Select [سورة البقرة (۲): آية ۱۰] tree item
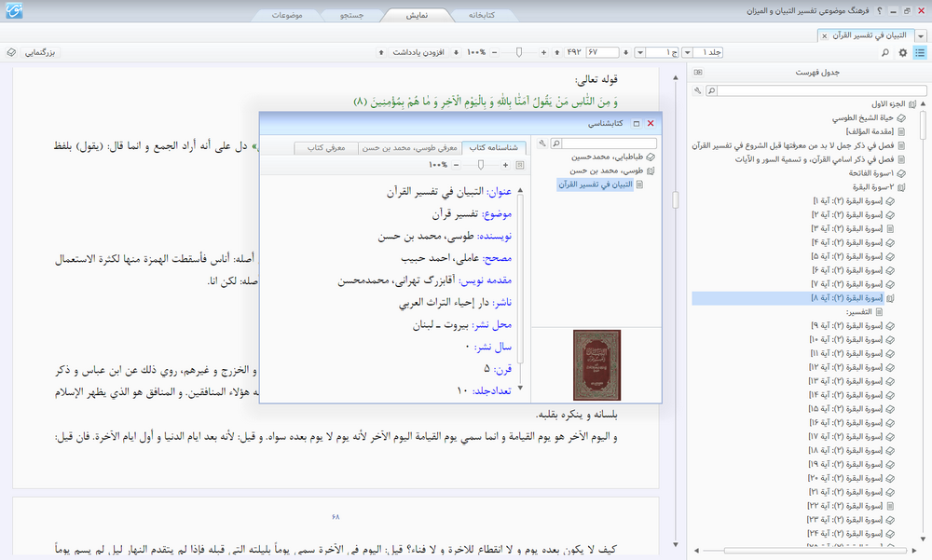This screenshot has width=932, height=560. [846, 339]
